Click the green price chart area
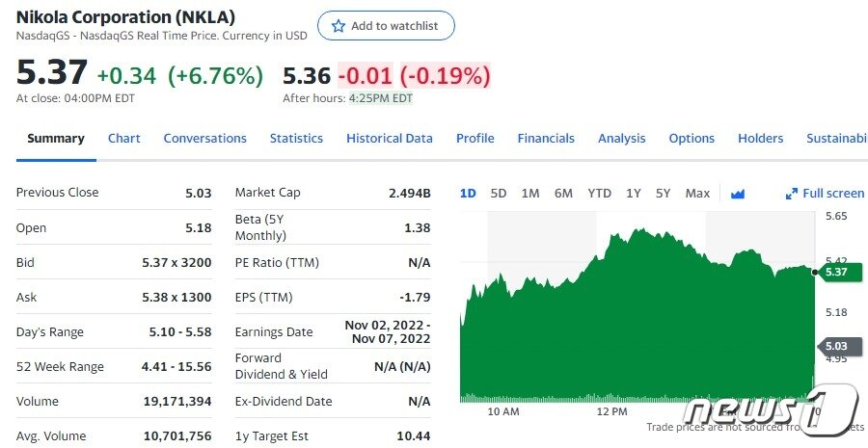 (x=637, y=328)
